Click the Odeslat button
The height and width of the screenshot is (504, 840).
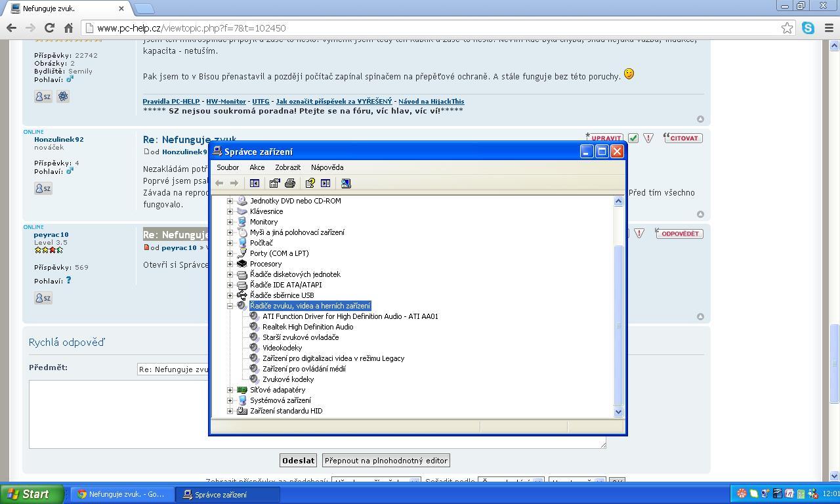coord(298,461)
